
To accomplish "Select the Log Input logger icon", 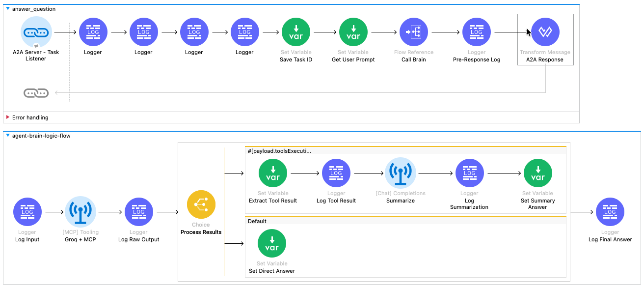I will 27,211.
